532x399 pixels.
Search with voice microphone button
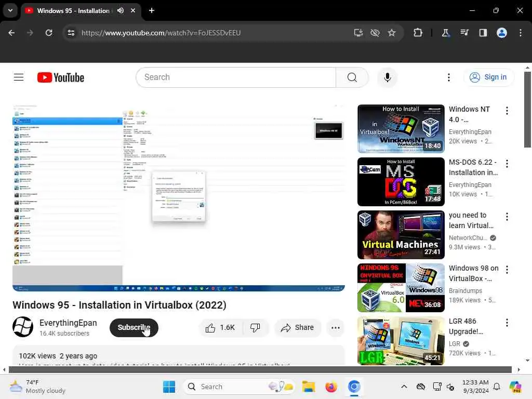tap(387, 77)
